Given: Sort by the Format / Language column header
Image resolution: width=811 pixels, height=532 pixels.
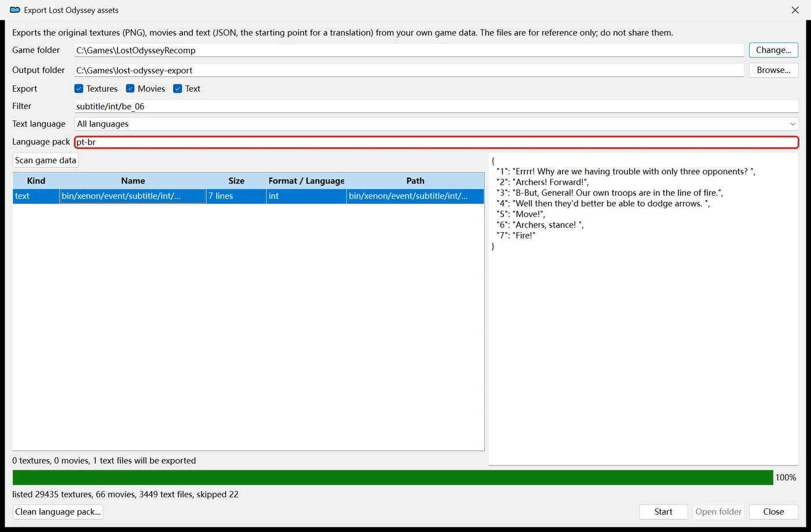Looking at the screenshot, I should (306, 181).
